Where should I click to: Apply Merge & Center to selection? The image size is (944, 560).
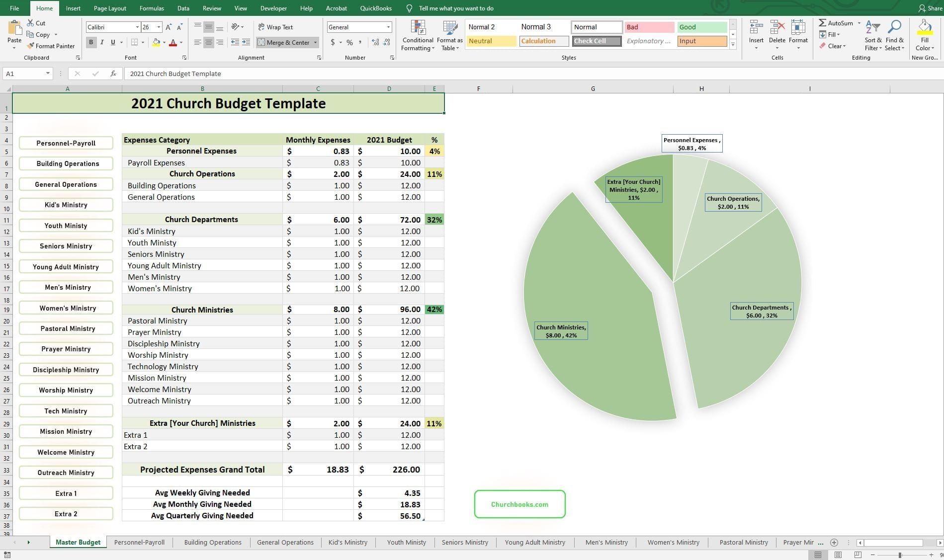tap(284, 42)
